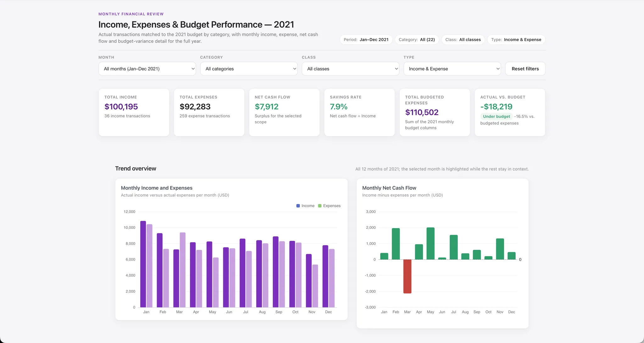Click the Type Income & Expense chip
The width and height of the screenshot is (644, 343).
pyautogui.click(x=516, y=40)
